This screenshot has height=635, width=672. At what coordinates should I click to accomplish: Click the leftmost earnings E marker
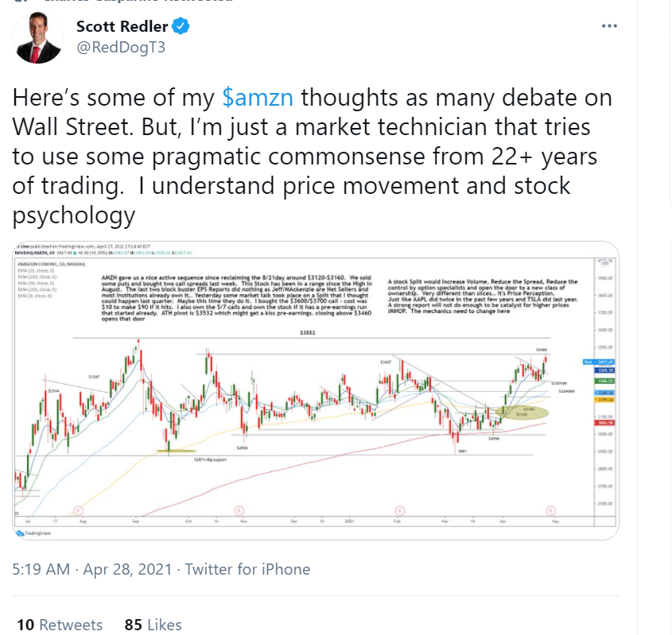tap(78, 509)
